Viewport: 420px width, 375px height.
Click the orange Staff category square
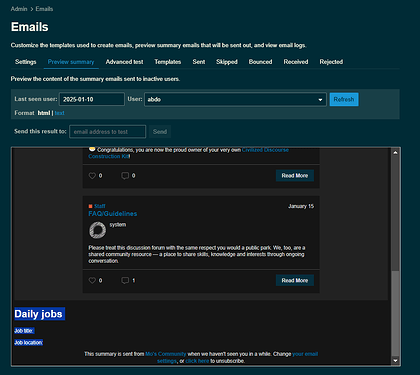(x=90, y=206)
